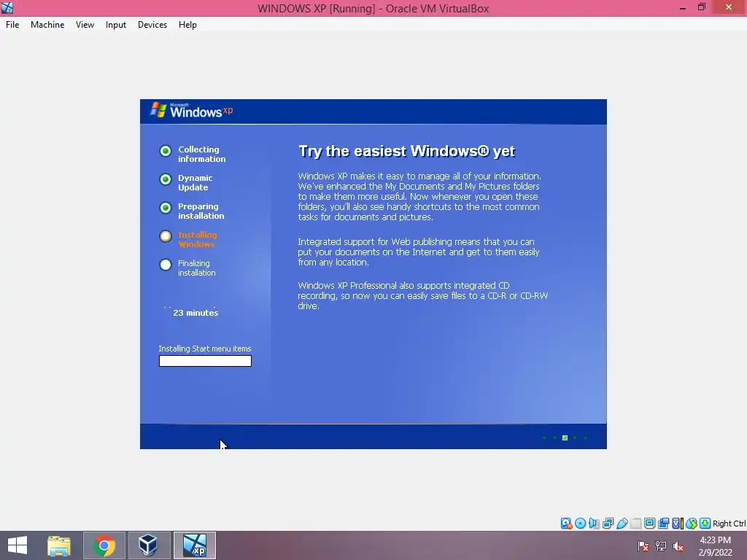Click the Collecting information step bullet
This screenshot has height=560, width=747.
point(166,151)
